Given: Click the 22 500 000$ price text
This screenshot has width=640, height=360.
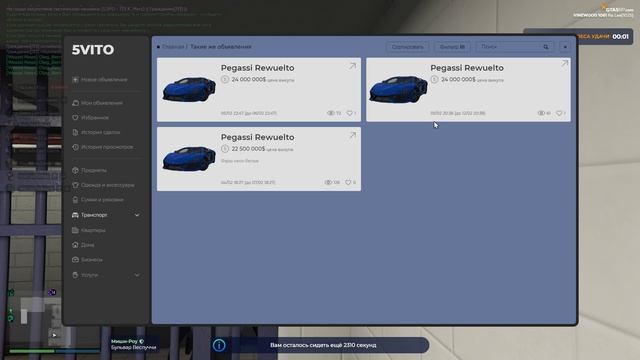Looking at the screenshot, I should [248, 149].
